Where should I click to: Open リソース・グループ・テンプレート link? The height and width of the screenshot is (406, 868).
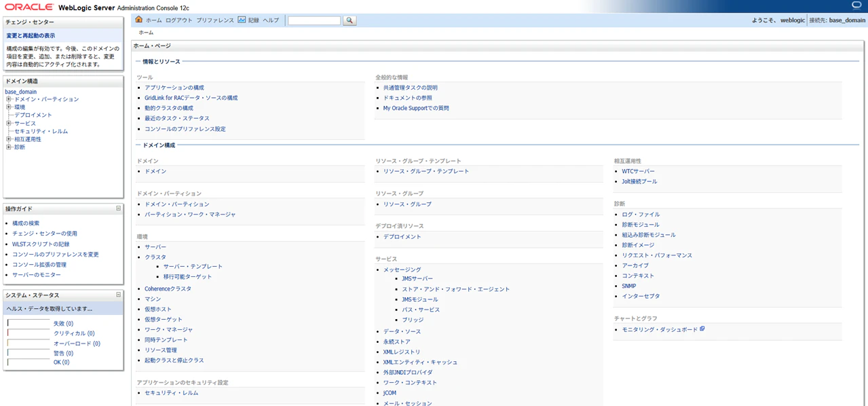(x=426, y=171)
